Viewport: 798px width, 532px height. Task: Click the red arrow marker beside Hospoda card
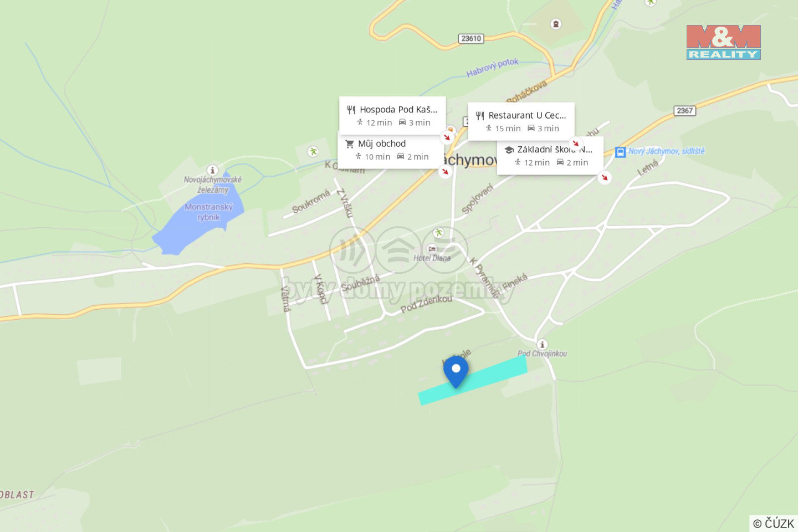447,137
